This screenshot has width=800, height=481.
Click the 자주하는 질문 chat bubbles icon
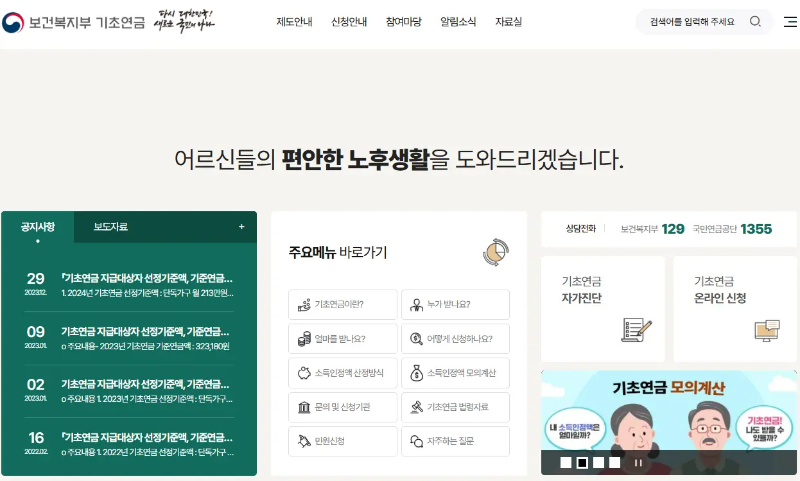tap(416, 441)
